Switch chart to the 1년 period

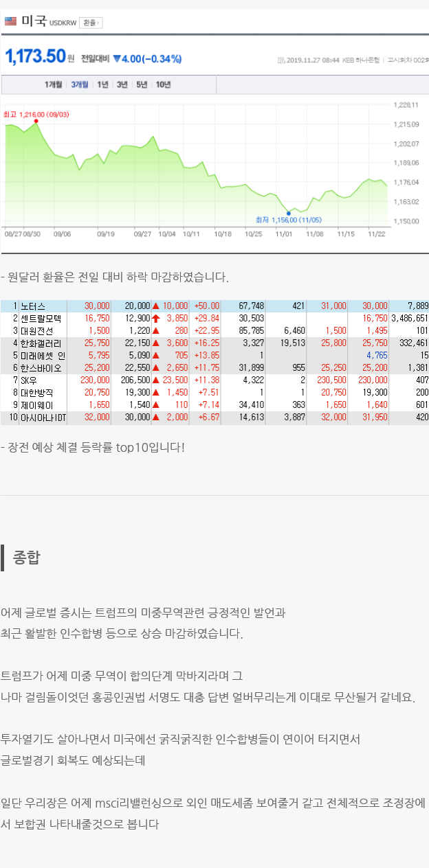click(x=102, y=84)
